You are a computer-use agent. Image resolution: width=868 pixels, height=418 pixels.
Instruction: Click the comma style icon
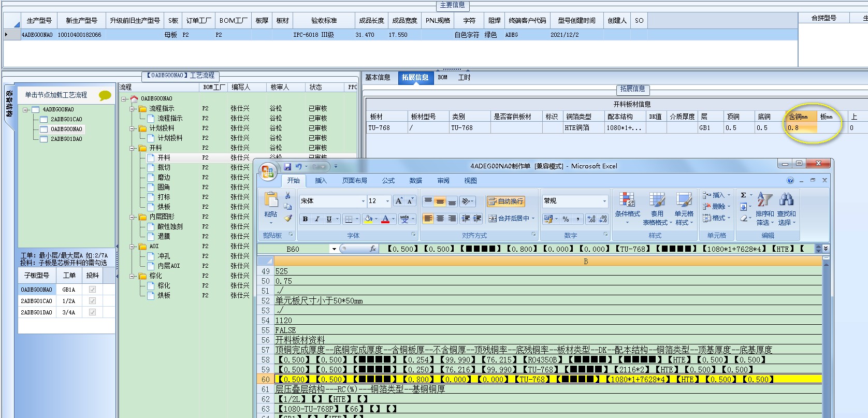point(578,219)
